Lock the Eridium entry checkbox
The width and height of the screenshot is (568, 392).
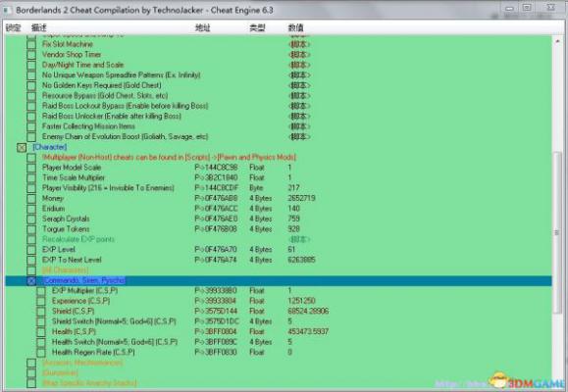[31, 209]
